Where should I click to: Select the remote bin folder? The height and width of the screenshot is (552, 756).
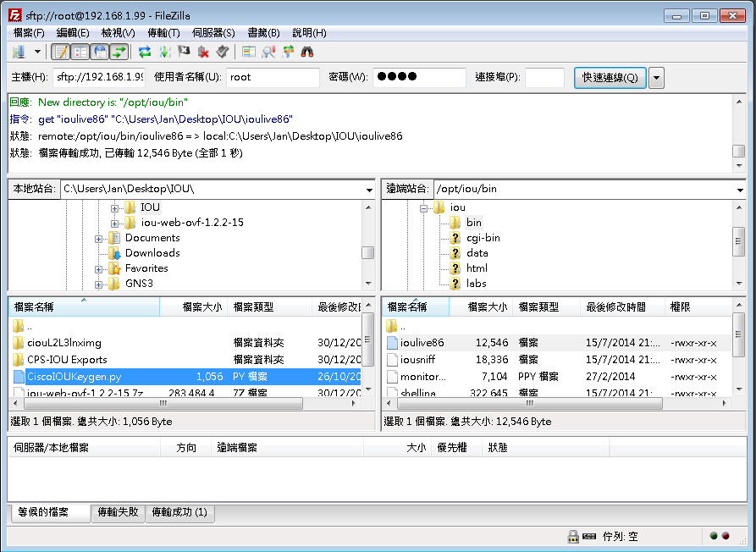tap(473, 223)
